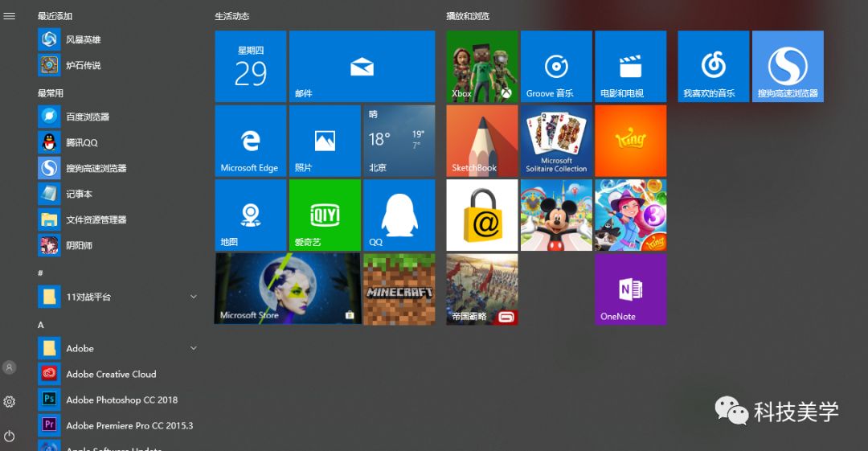This screenshot has height=451, width=868.
Task: Open 搜狗高速浏览器 in the most used list
Action: [x=117, y=168]
